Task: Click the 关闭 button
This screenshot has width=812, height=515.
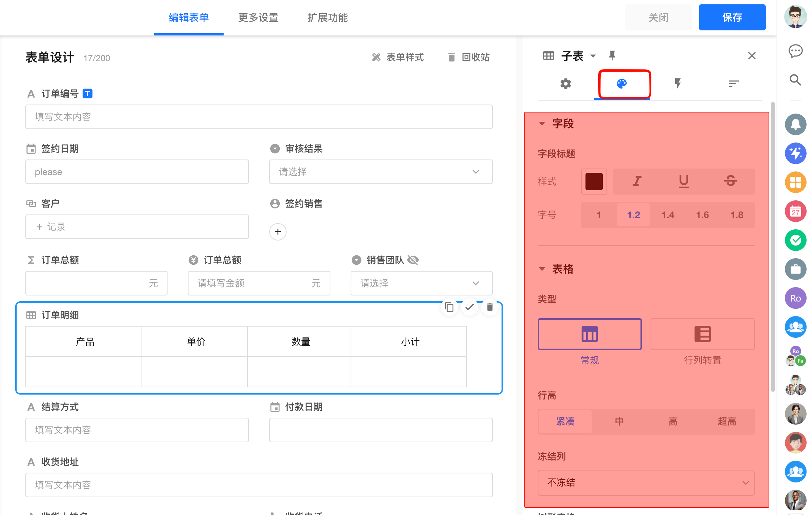Action: click(658, 17)
